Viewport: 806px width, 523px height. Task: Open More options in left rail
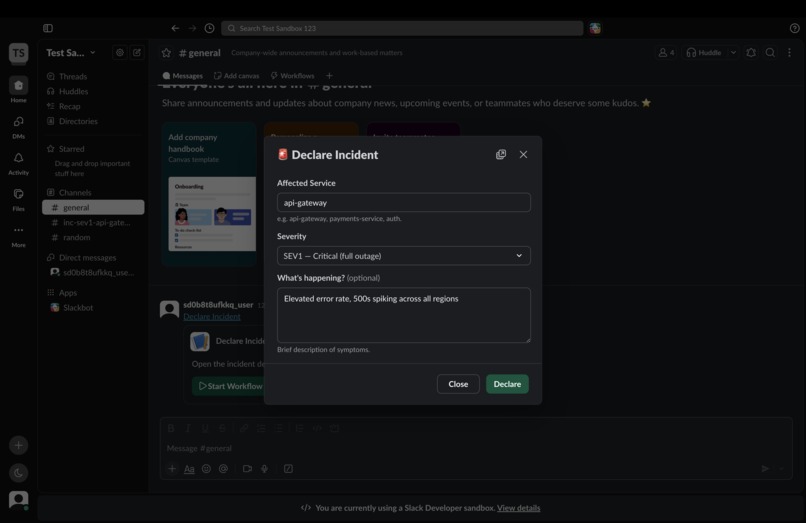click(x=19, y=236)
